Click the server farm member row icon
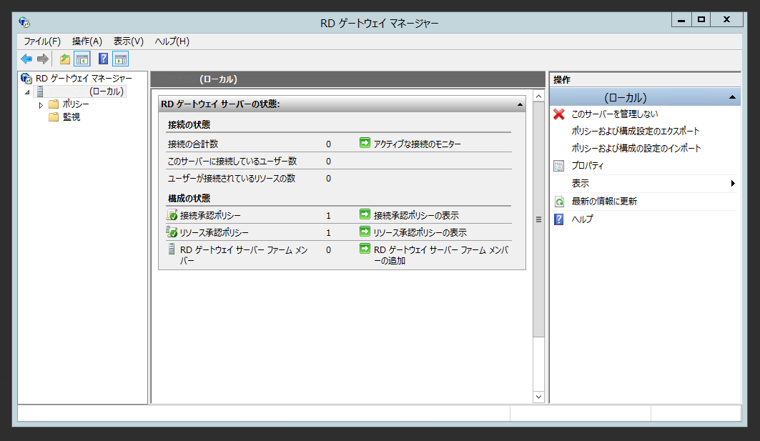This screenshot has height=441, width=760. (172, 249)
